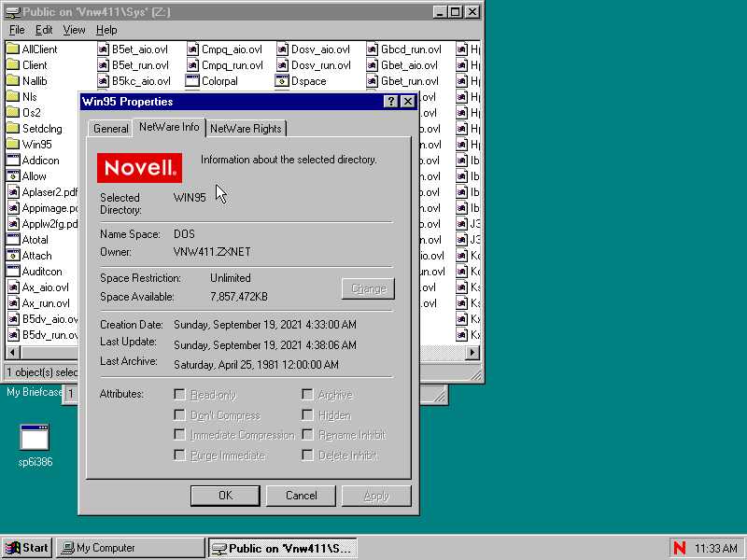
Task: Select the Nallib folder icon
Action: click(x=13, y=81)
